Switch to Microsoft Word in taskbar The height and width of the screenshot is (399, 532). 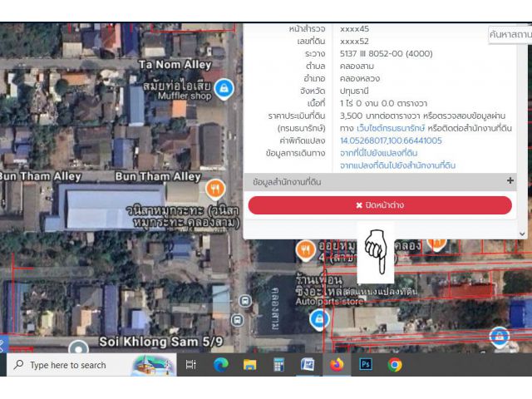pos(308,365)
